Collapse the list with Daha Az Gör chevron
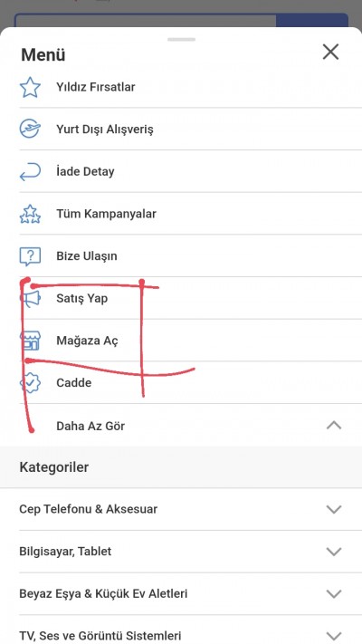This screenshot has width=362, height=644. [x=334, y=426]
